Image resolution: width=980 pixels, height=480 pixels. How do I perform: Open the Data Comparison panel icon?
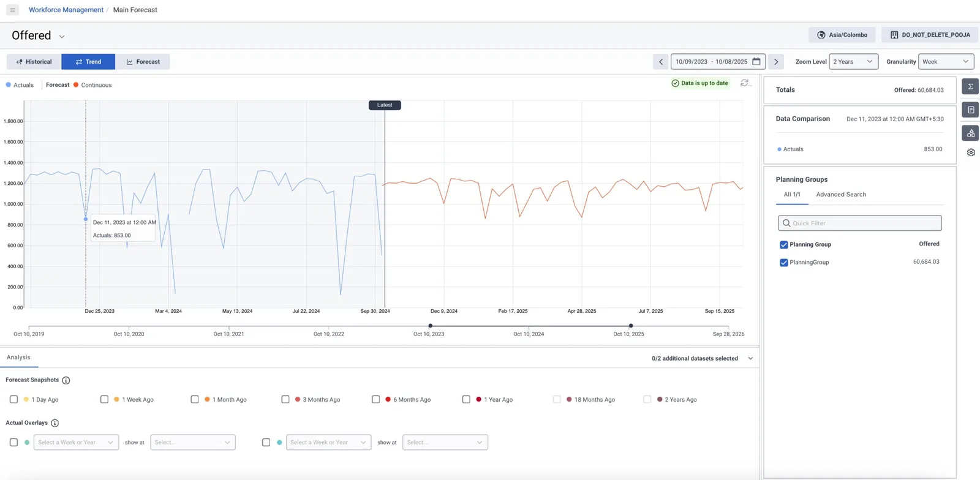[970, 110]
